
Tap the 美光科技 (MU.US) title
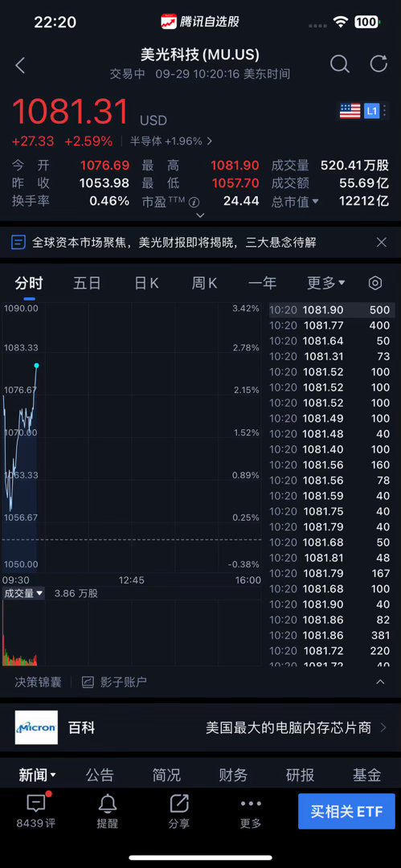(200, 55)
